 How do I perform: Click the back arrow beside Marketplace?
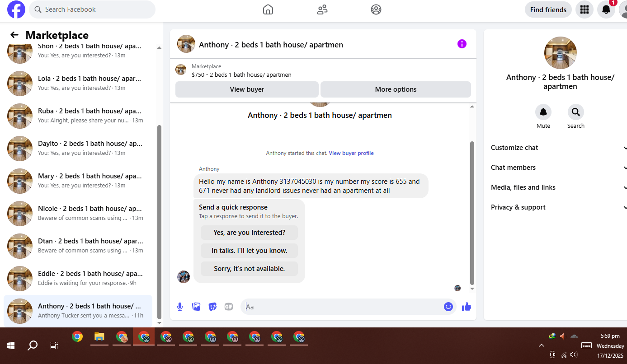pos(14,35)
